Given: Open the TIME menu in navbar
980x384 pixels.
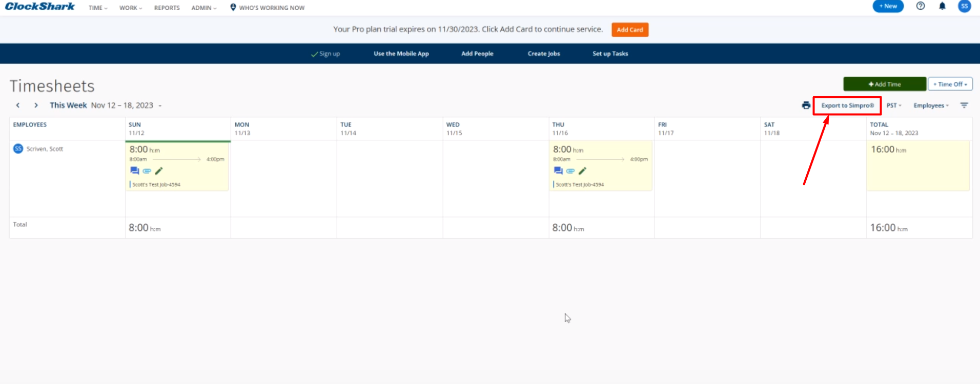Looking at the screenshot, I should [x=98, y=8].
